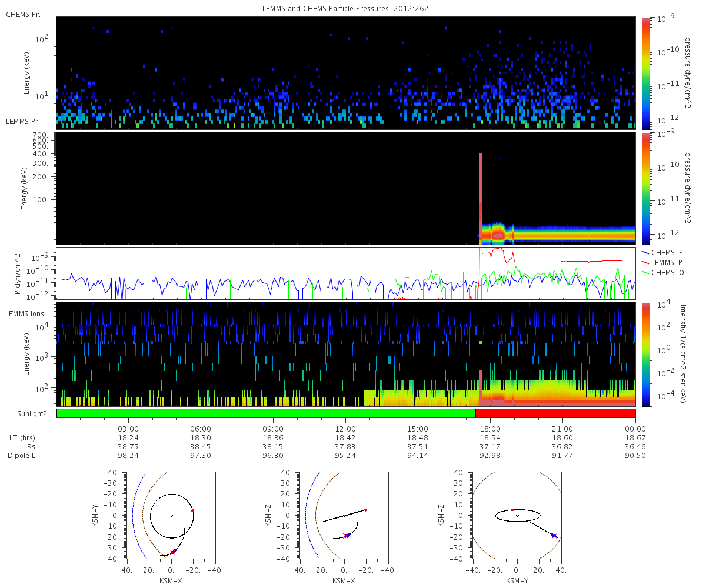Click the LEMMS Ions intensity color bar

(x=647, y=354)
